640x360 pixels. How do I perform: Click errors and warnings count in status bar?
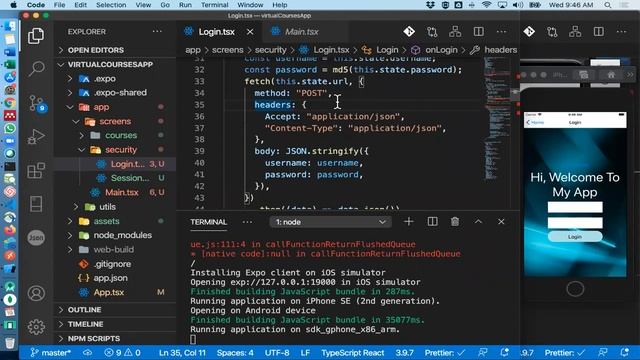click(x=122, y=353)
